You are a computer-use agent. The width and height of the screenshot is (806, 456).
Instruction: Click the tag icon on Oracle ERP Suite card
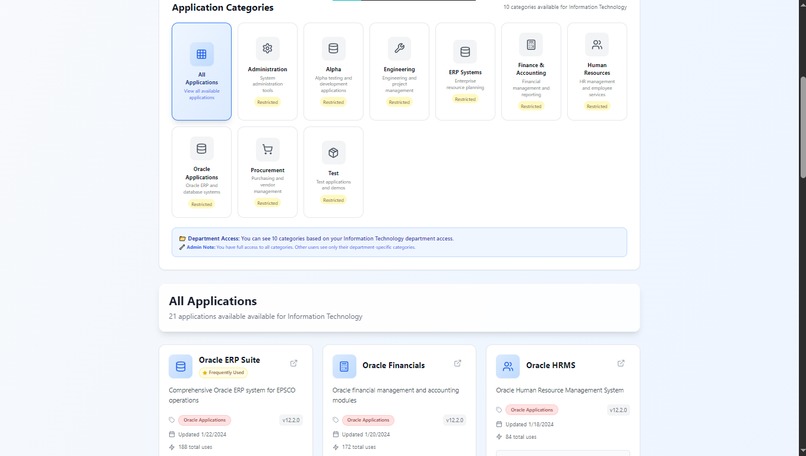[172, 420]
